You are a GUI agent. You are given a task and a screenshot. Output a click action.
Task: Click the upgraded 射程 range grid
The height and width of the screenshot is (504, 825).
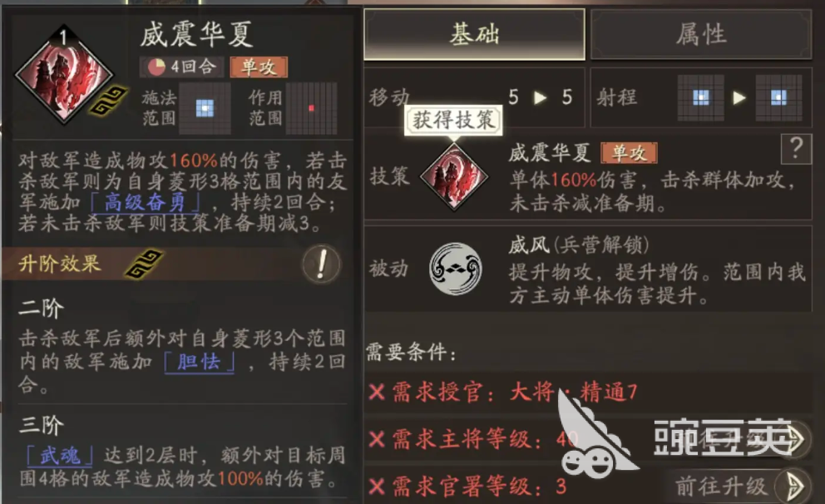tap(778, 98)
